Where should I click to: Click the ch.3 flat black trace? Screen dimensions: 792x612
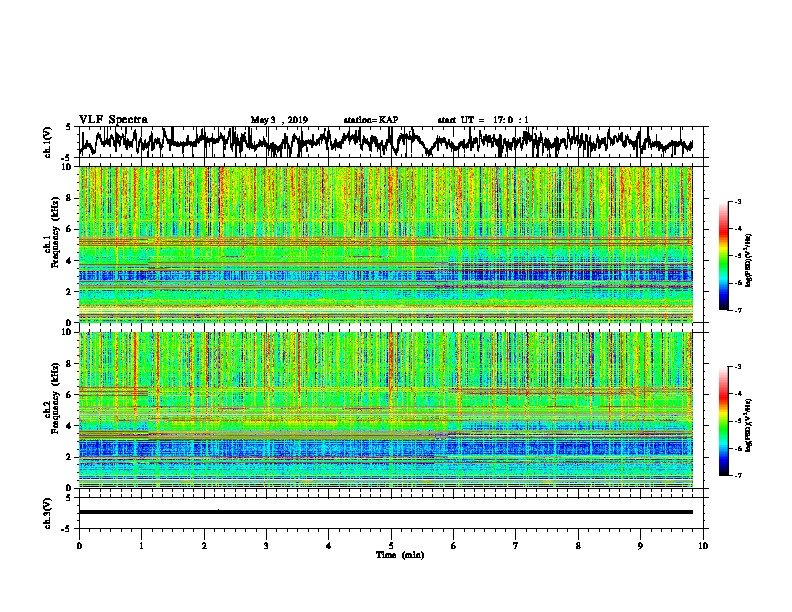(x=386, y=512)
